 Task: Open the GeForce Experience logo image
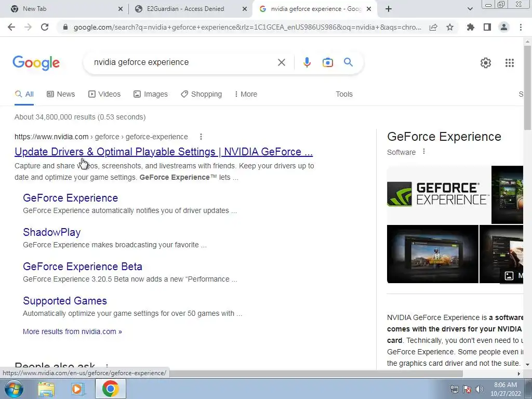point(438,194)
